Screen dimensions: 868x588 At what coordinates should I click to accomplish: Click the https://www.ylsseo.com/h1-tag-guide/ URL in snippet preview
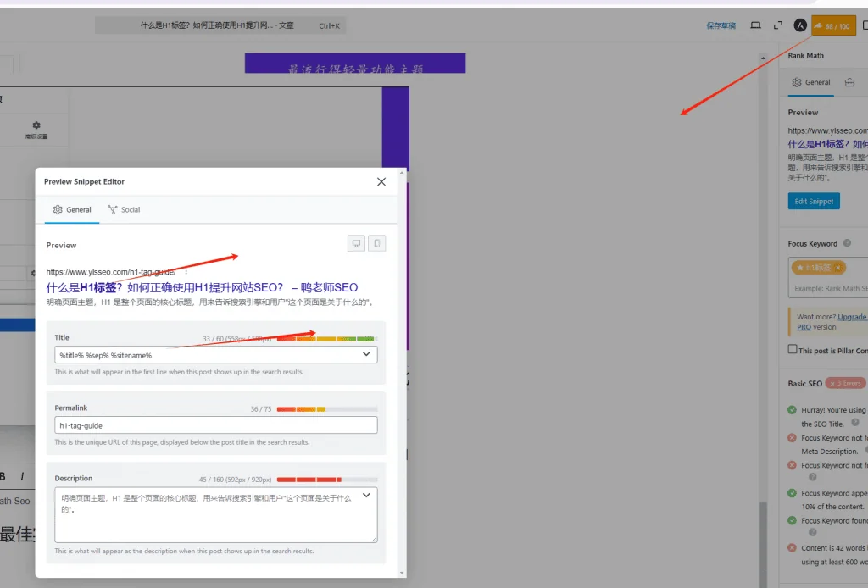pos(111,272)
